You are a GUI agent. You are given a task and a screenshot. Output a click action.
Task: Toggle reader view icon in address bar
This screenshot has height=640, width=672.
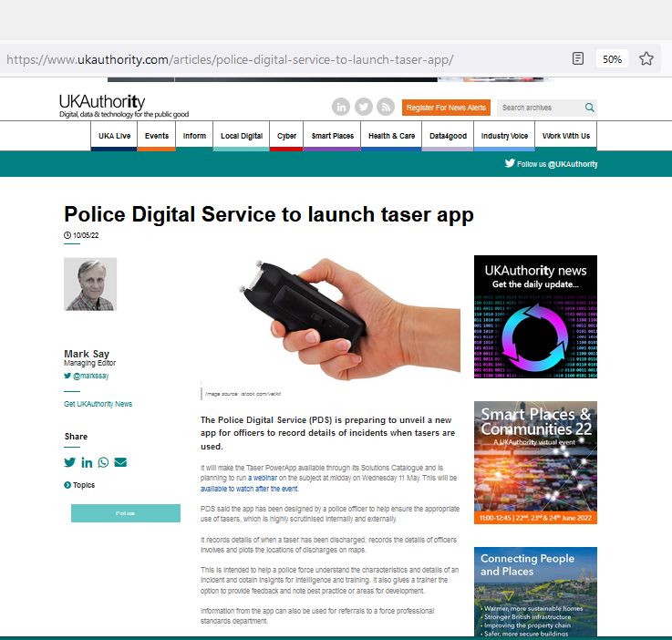tap(578, 58)
